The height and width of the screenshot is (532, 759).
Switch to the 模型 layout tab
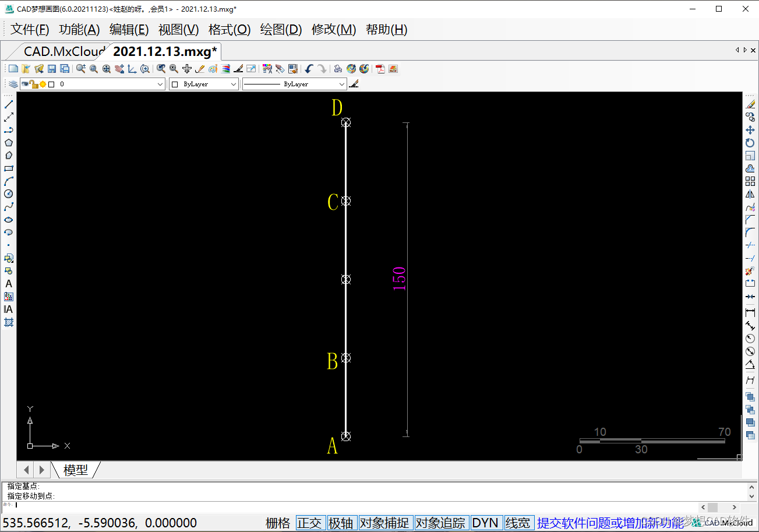76,470
